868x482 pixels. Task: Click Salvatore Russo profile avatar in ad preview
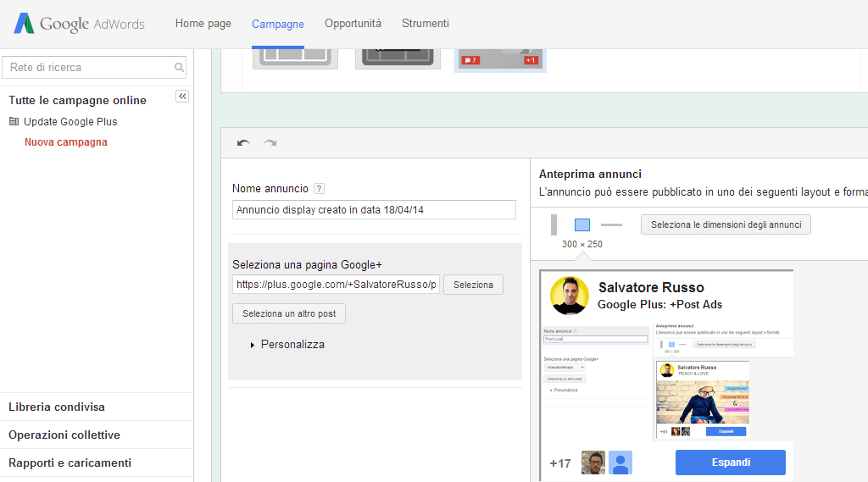click(x=570, y=295)
